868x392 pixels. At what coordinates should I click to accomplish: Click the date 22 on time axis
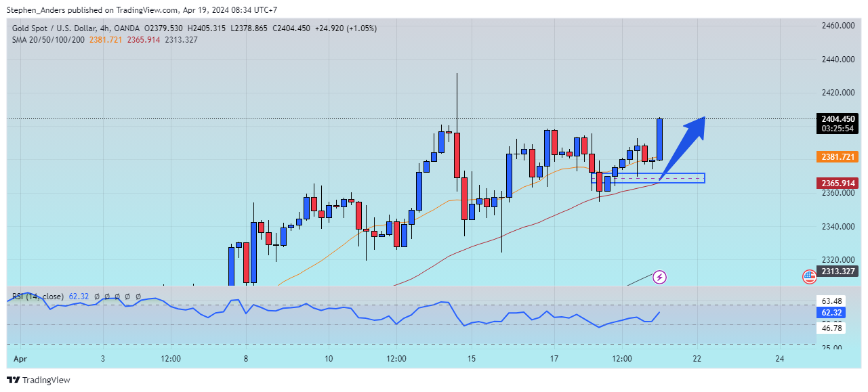[697, 359]
